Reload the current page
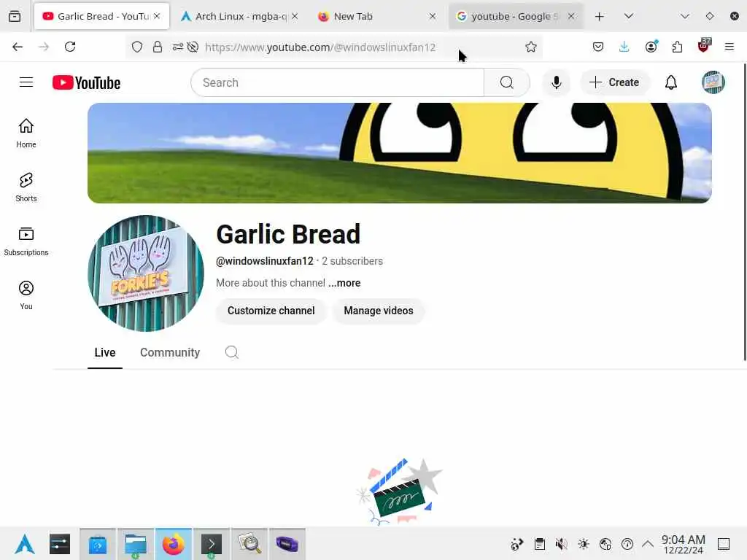Viewport: 747px width, 560px height. pos(70,47)
